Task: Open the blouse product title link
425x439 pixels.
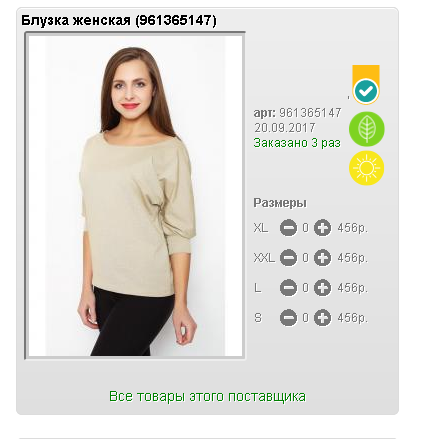Action: (x=119, y=20)
